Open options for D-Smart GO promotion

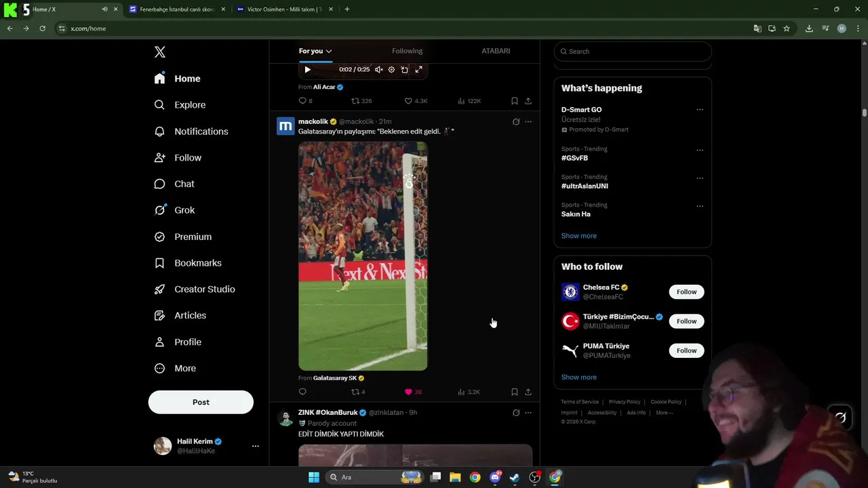pos(700,110)
